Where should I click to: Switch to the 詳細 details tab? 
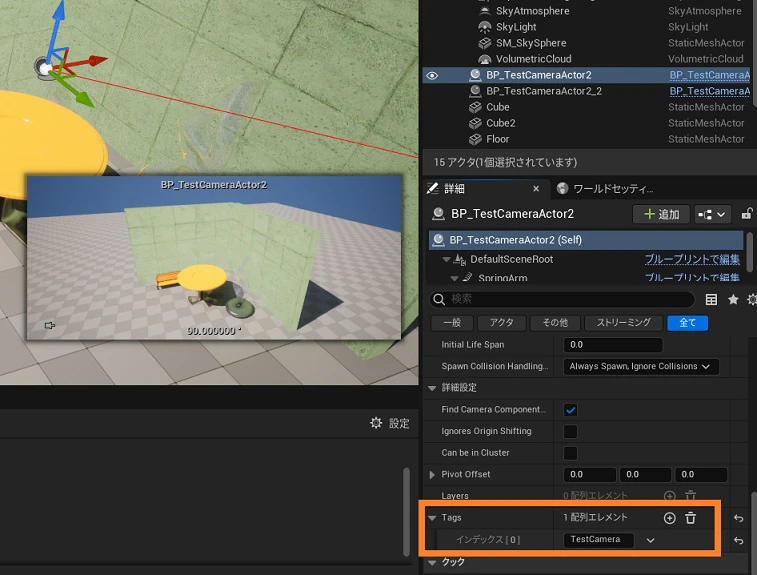(x=454, y=189)
